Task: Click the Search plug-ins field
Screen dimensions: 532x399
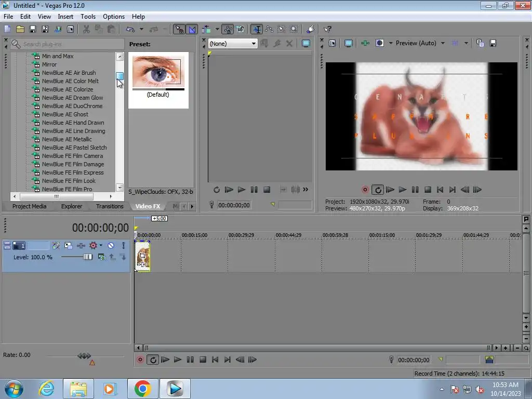Action: click(67, 44)
